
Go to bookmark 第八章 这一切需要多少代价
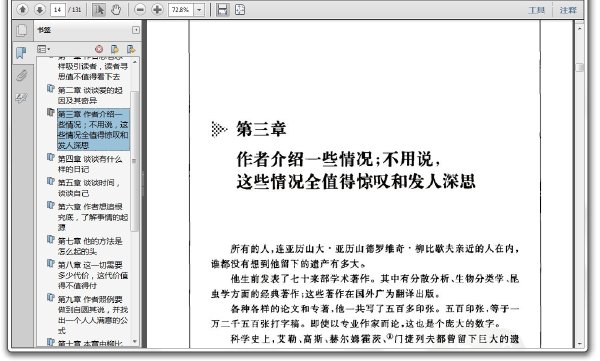(93, 275)
